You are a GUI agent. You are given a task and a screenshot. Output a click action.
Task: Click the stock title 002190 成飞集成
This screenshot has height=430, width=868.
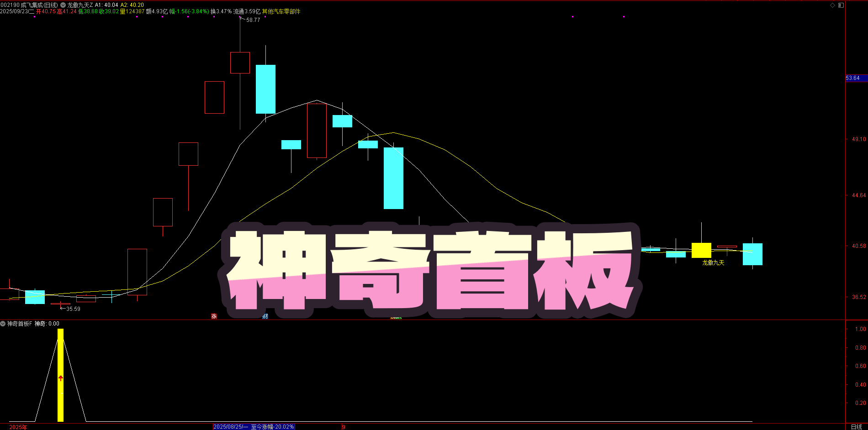(x=29, y=5)
